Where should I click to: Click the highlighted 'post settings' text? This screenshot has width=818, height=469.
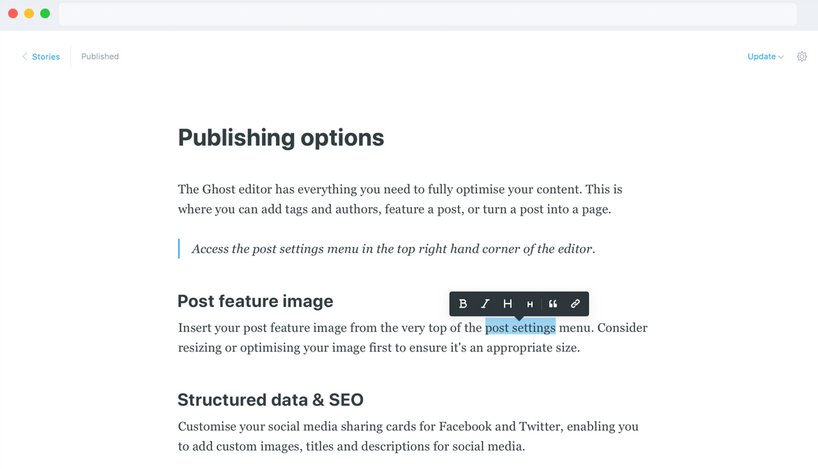520,328
